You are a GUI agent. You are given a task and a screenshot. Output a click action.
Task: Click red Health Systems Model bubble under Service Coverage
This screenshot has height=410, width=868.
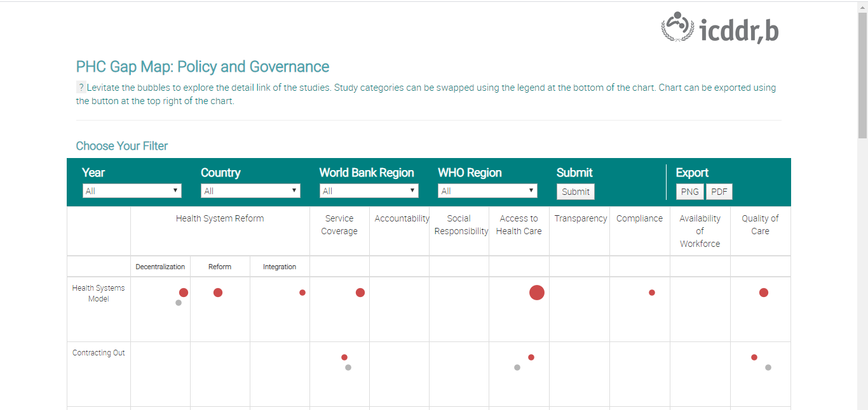click(x=360, y=293)
